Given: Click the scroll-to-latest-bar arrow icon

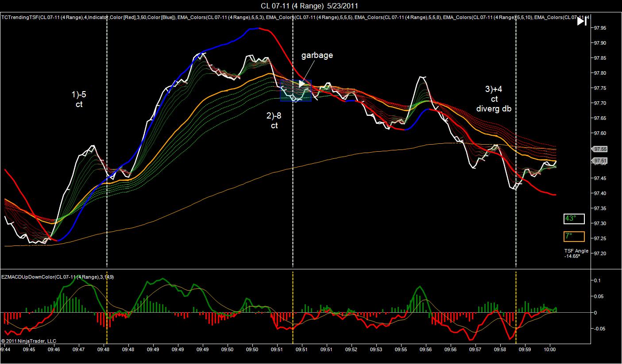Looking at the screenshot, I should click(582, 21).
